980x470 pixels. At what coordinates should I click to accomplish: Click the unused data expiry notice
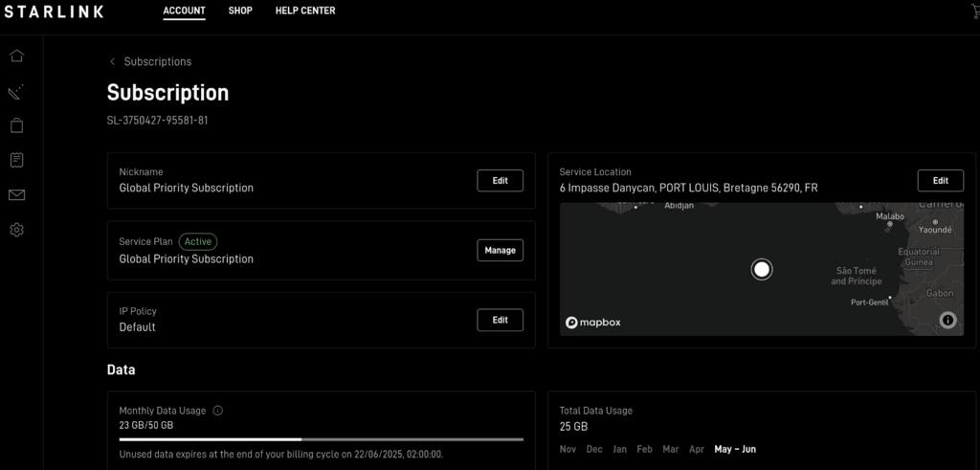(281, 454)
